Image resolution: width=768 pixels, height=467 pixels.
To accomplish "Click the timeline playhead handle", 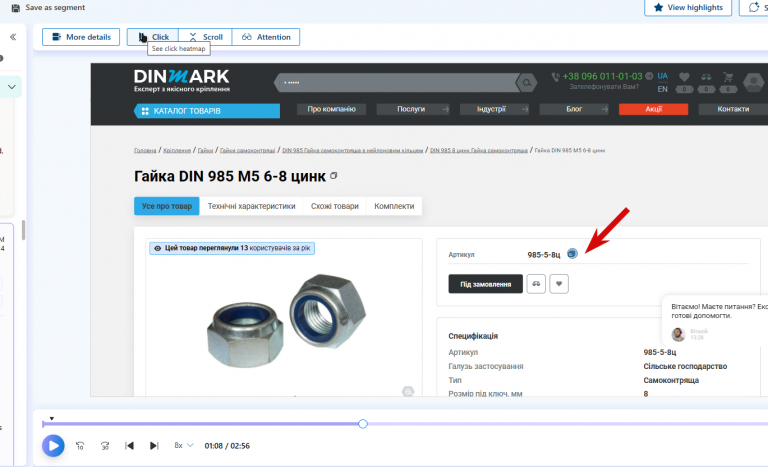I will (x=363, y=424).
